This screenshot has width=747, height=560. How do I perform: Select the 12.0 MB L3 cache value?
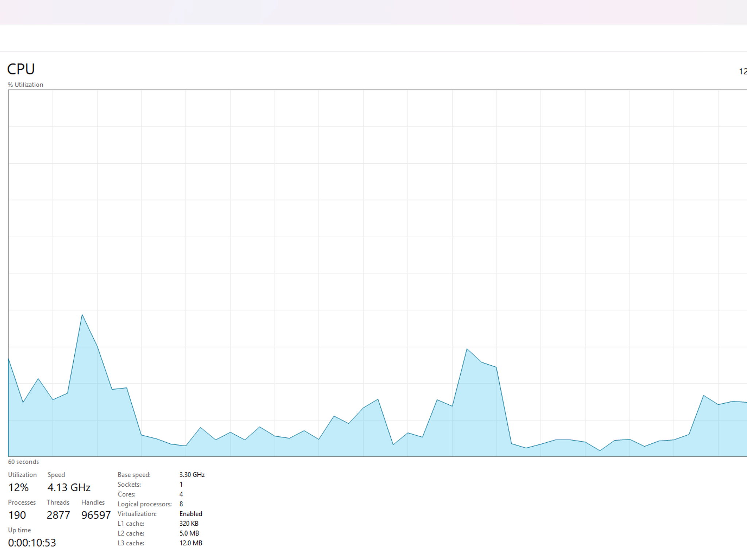191,543
